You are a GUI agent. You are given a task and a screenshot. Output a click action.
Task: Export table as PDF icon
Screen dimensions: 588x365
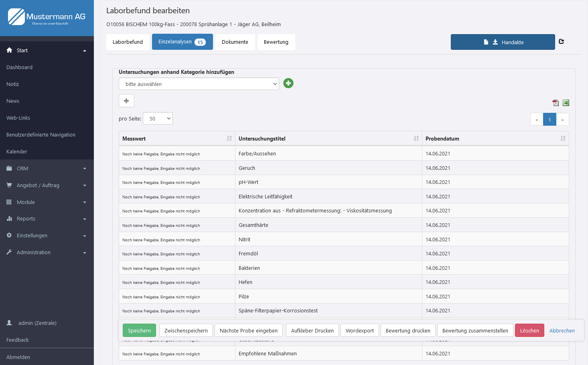556,103
